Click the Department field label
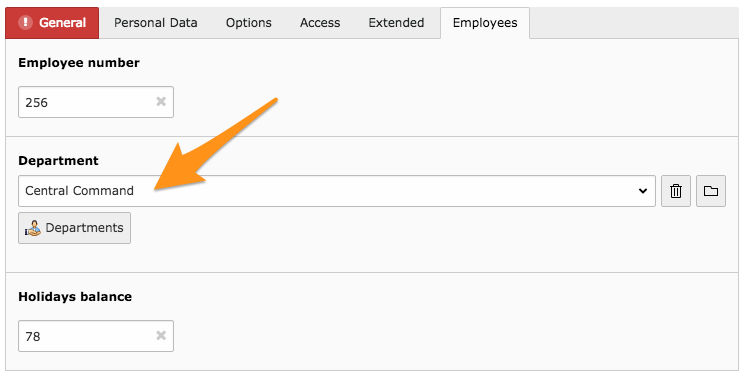Viewport: 745px width, 377px height. click(58, 161)
